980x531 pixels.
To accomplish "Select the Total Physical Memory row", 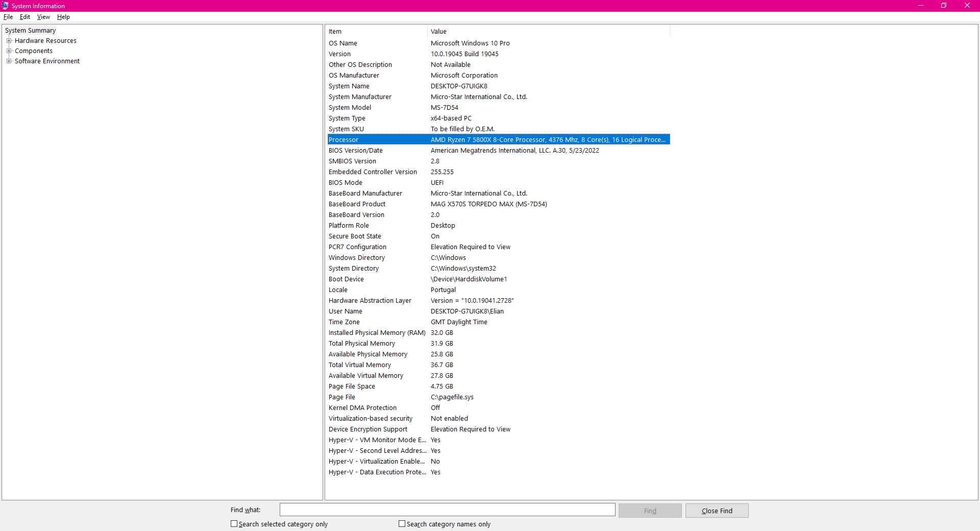I will 499,344.
